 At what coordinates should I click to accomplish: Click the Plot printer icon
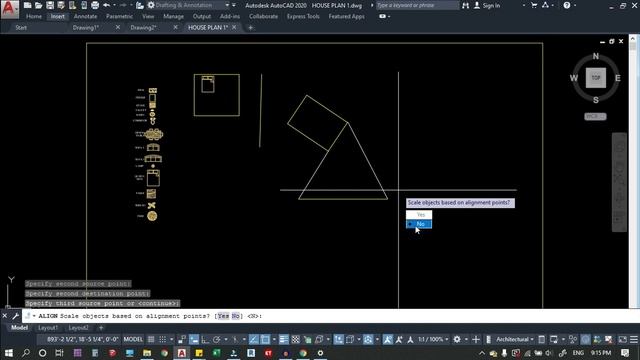(95, 5)
